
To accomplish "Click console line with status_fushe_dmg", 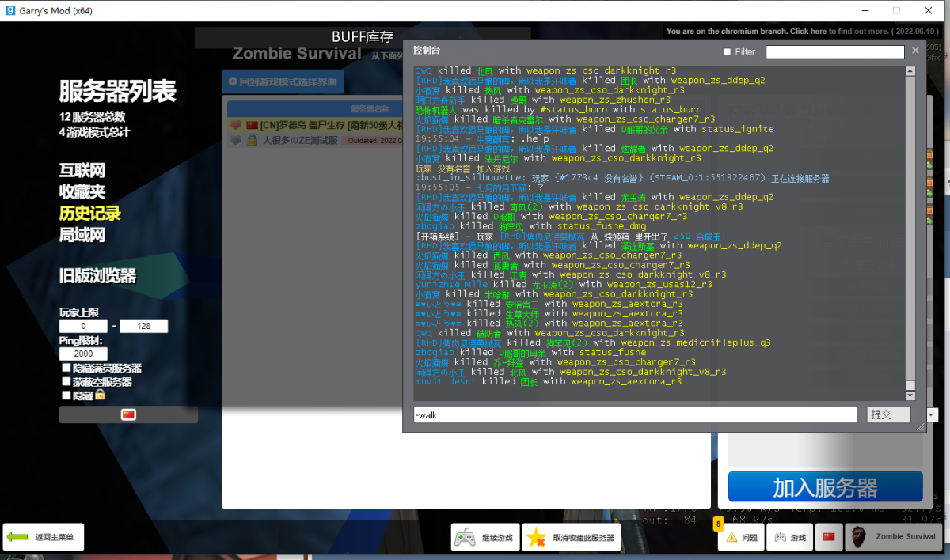I will pos(530,226).
